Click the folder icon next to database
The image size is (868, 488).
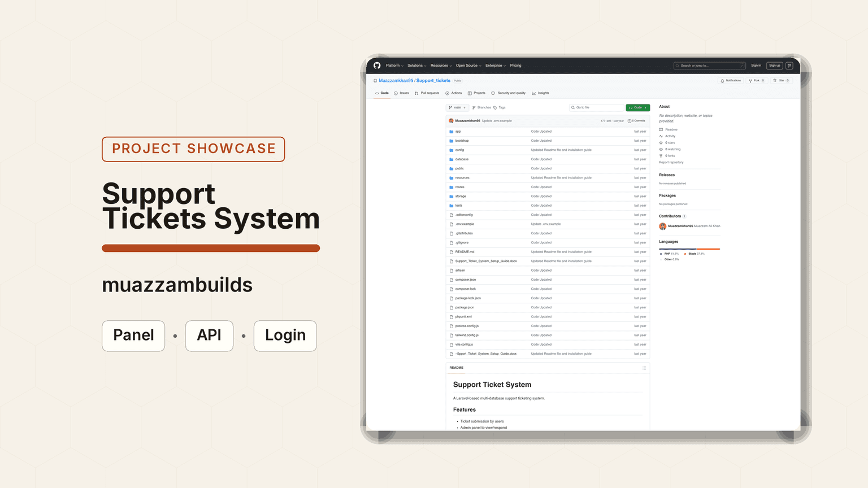[x=452, y=159]
